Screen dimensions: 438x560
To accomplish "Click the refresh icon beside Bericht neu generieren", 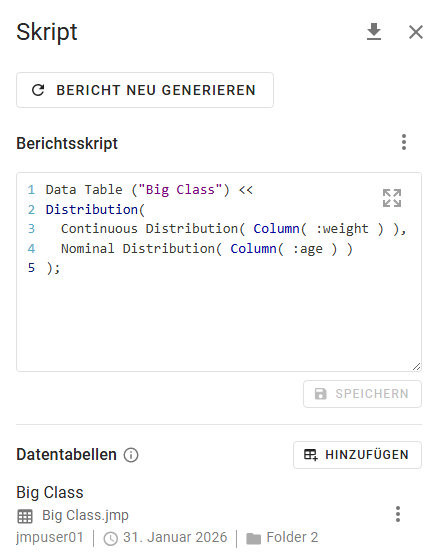I will 38,90.
